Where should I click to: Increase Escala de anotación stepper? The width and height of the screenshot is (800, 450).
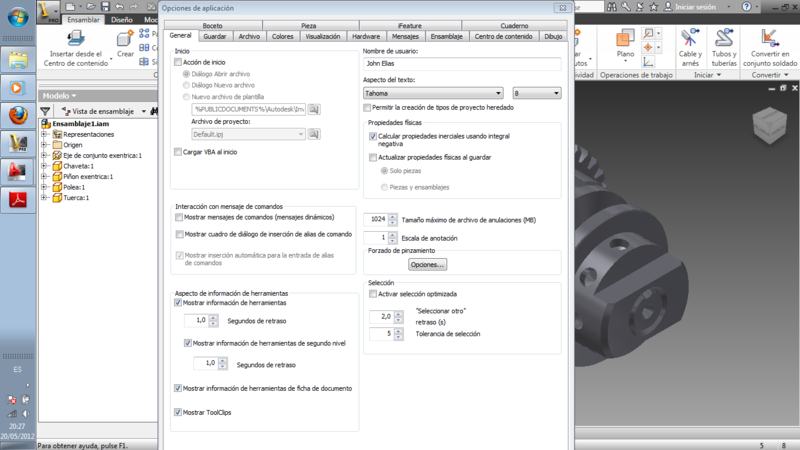392,235
